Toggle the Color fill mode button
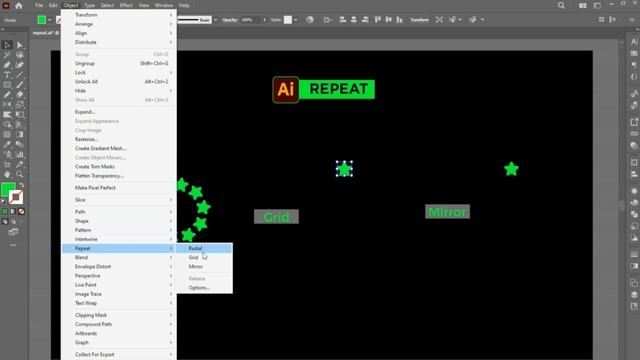 [x=5, y=211]
